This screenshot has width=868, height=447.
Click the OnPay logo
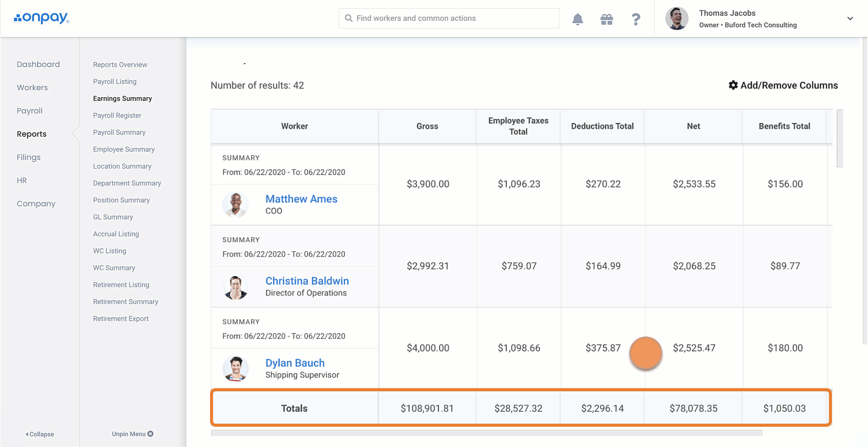[41, 18]
